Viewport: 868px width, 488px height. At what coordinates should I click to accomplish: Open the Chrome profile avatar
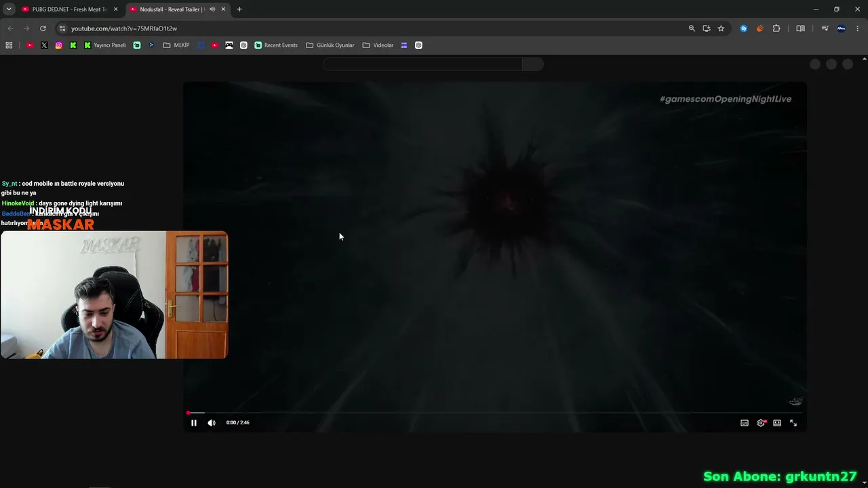point(842,28)
